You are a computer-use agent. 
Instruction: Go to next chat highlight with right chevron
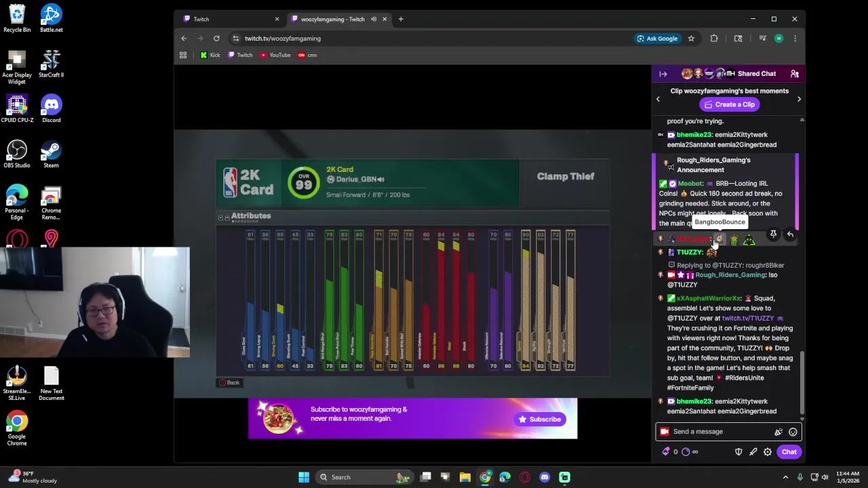799,99
